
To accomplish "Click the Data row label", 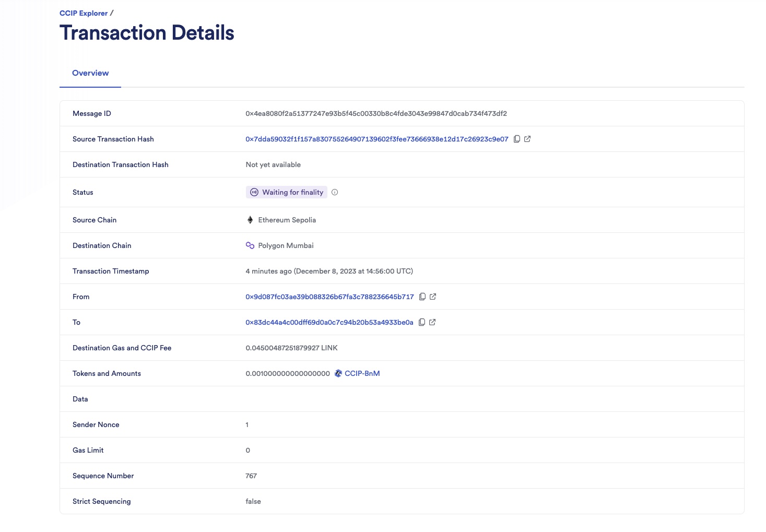I will tap(80, 399).
